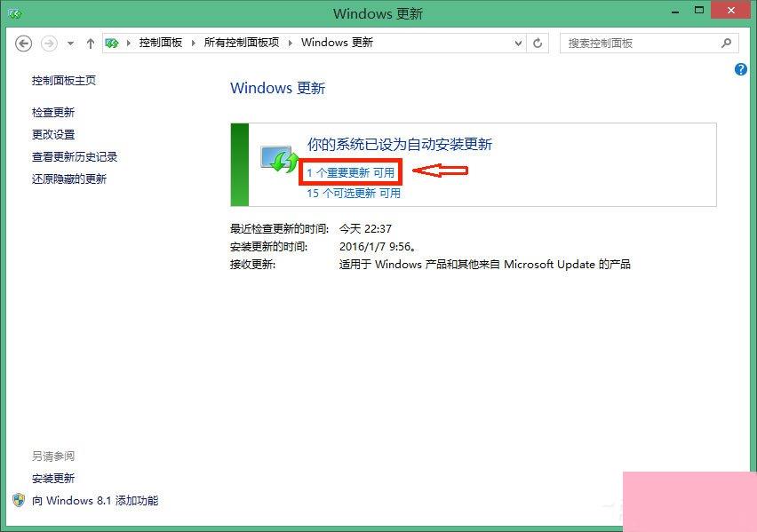The height and width of the screenshot is (532, 757).
Task: Open 安装更新 under 另请参阅
Action: tap(53, 478)
